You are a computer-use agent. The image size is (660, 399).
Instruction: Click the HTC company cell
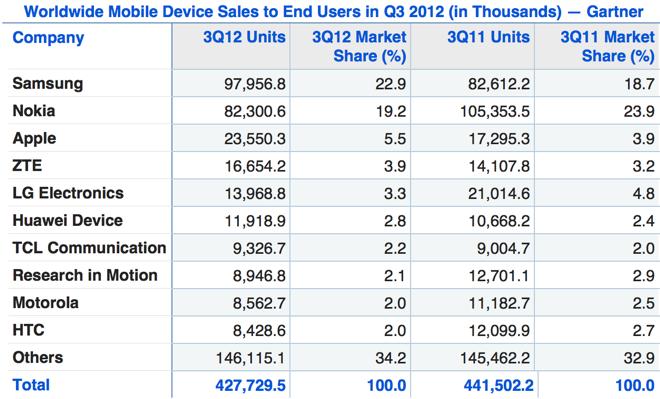28,330
